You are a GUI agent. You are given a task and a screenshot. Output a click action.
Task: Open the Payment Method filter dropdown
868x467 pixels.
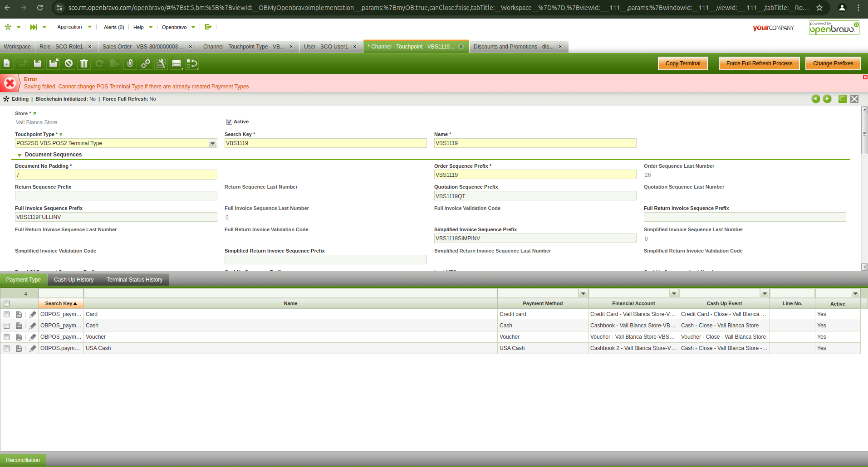tap(583, 294)
